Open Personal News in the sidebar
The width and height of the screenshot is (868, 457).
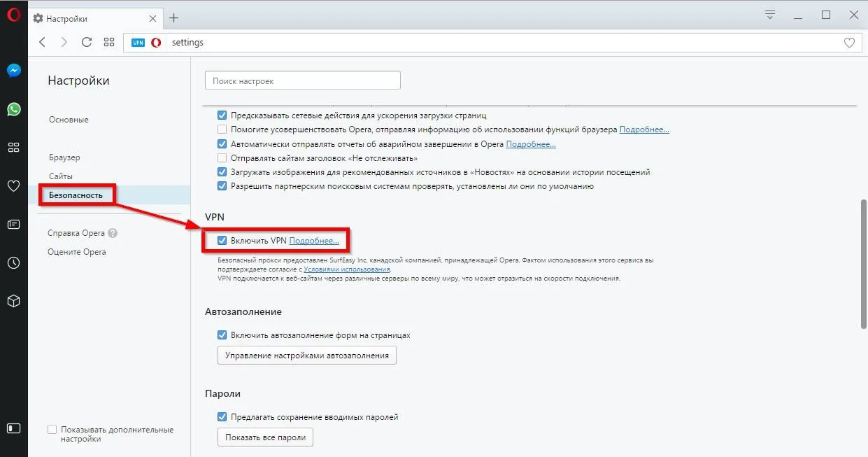click(x=13, y=225)
